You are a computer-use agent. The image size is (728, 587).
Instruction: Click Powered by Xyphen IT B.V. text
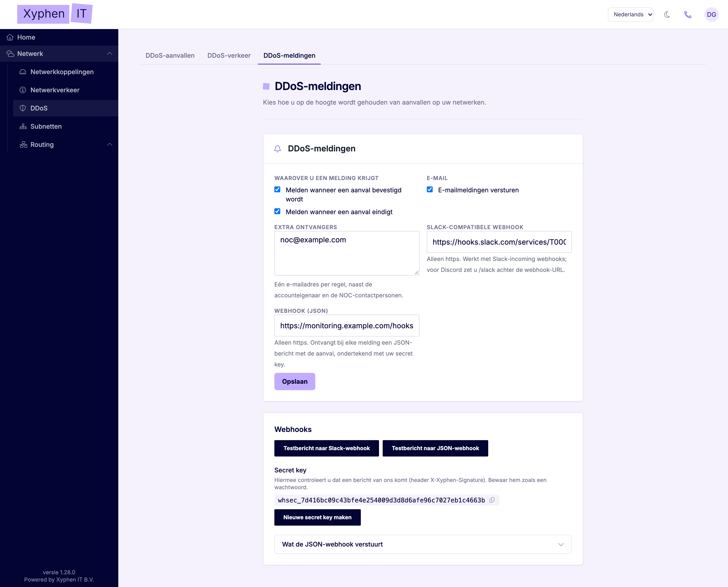[59, 579]
